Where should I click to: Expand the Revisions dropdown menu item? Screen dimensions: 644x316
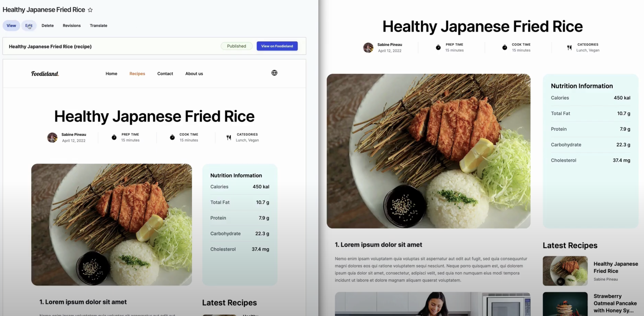coord(71,25)
